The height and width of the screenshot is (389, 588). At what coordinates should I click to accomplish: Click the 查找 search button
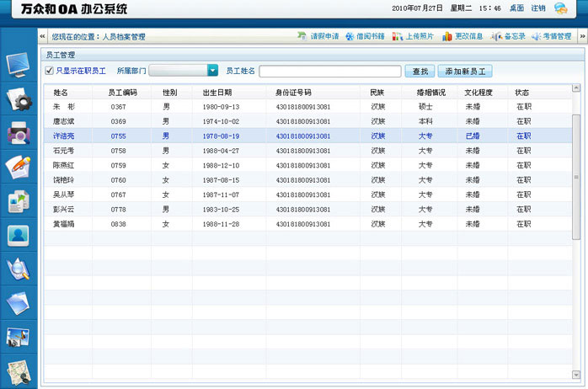419,72
